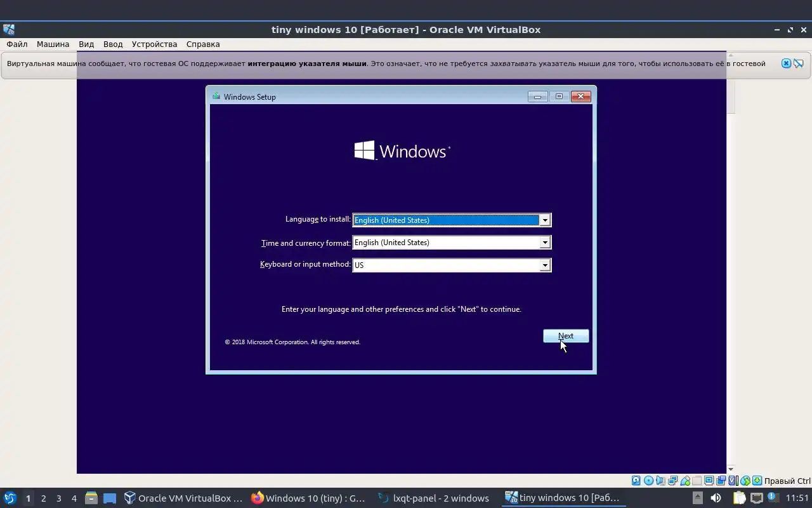
Task: Click the show desktop icon in panel
Action: [110, 498]
